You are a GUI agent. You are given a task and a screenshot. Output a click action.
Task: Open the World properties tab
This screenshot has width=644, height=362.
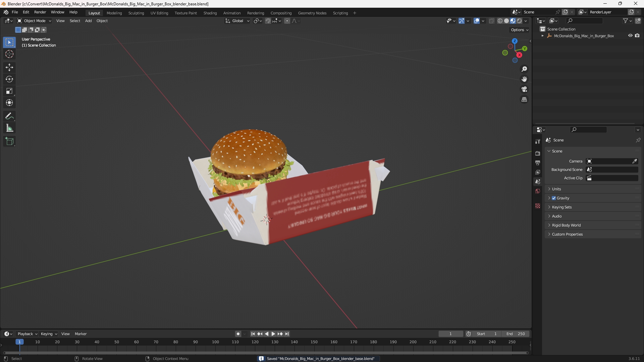click(538, 191)
